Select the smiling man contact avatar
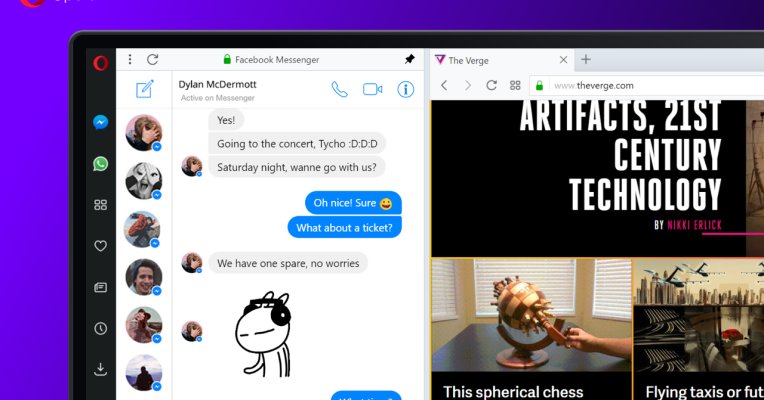 coord(144,277)
